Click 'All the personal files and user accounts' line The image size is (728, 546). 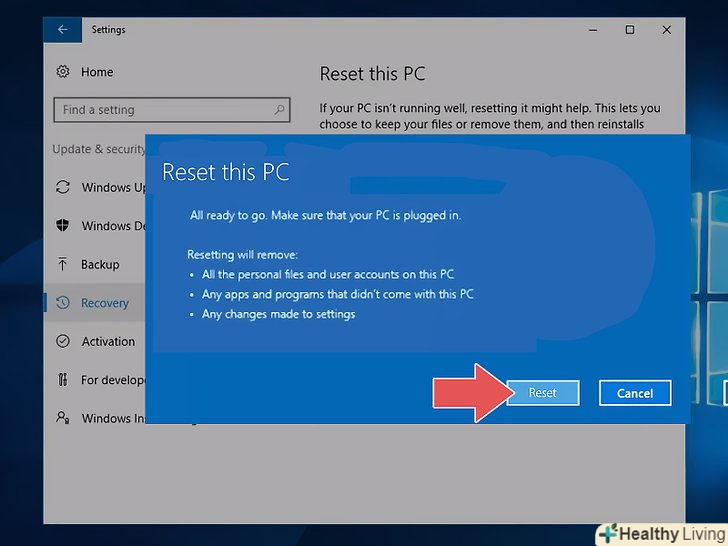click(x=328, y=274)
